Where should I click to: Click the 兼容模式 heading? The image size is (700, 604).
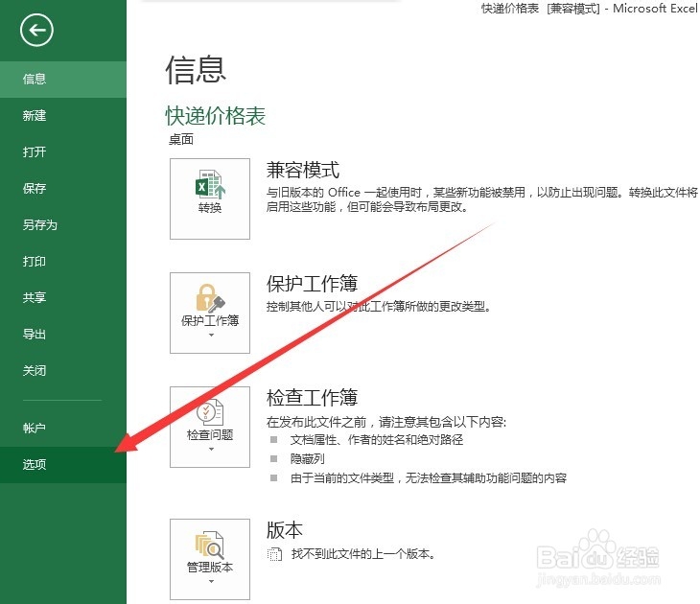(303, 170)
